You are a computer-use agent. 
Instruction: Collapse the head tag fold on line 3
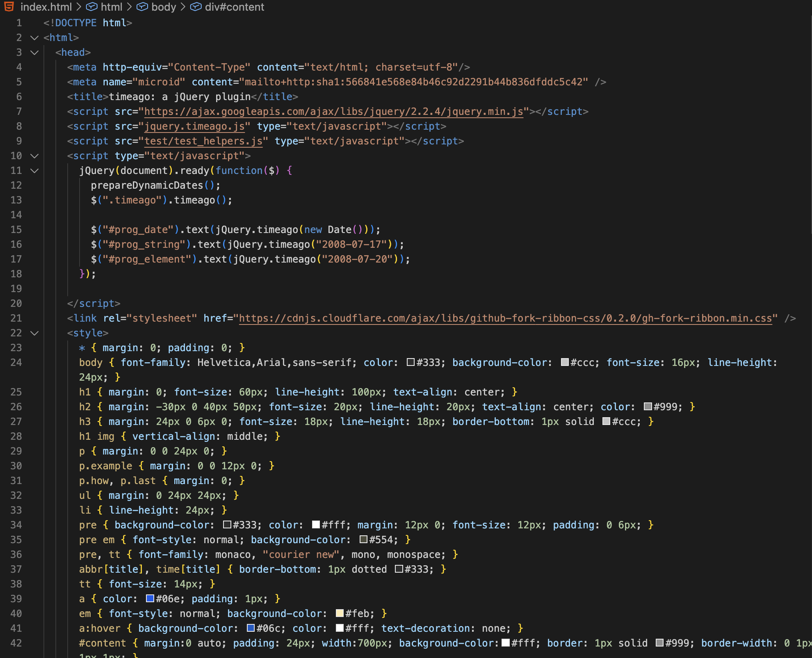pyautogui.click(x=34, y=53)
